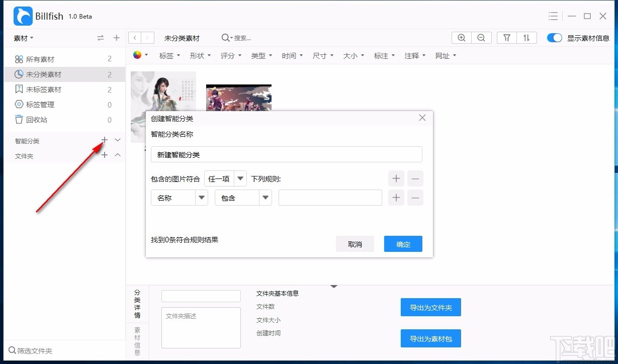Disable the 显示素材信息 toggle
Screen dimensions: 618x364
(554, 37)
